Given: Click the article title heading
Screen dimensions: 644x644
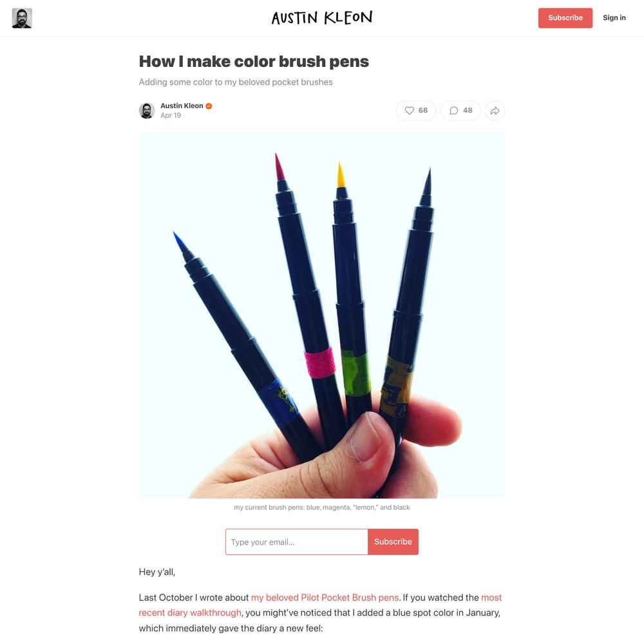Looking at the screenshot, I should coord(254,61).
